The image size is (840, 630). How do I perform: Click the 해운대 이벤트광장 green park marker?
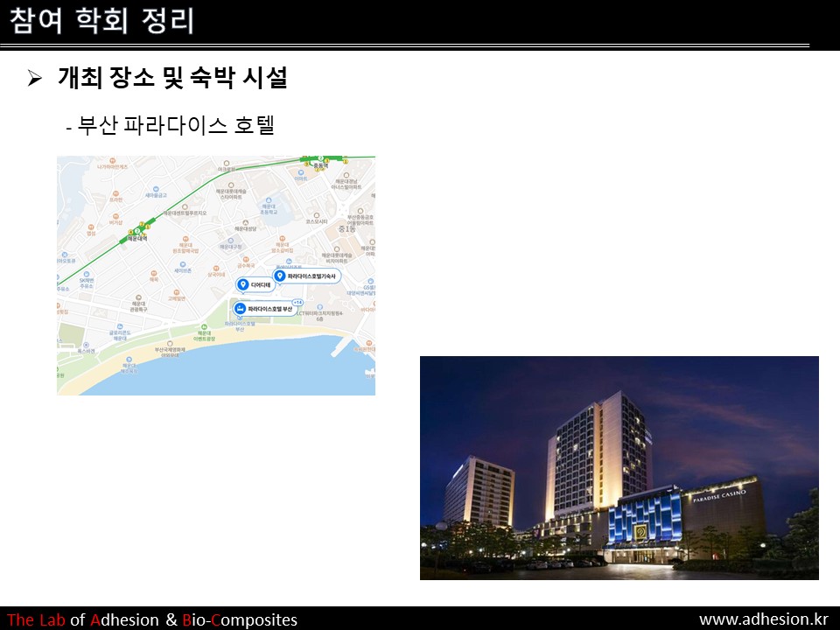[204, 326]
